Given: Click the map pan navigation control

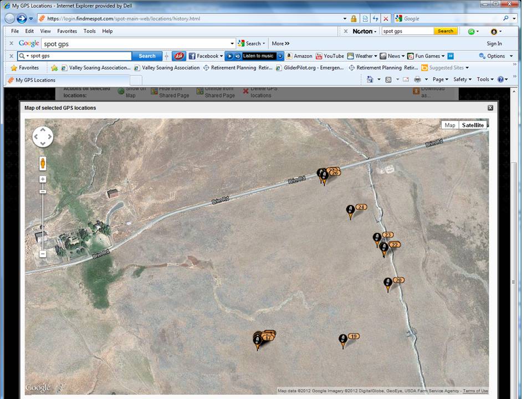Looking at the screenshot, I should coord(43,136).
